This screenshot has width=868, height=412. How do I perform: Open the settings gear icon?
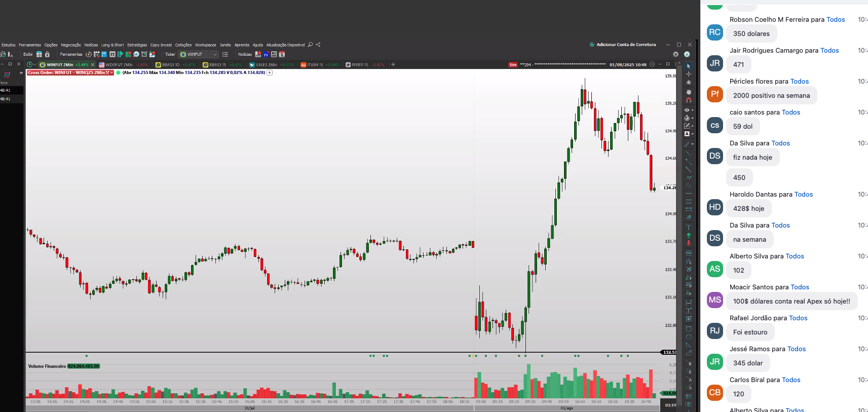coord(675,54)
